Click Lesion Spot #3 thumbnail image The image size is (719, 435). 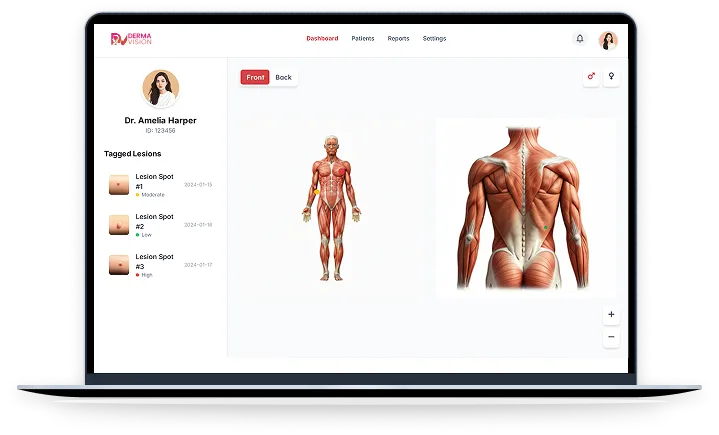[119, 264]
